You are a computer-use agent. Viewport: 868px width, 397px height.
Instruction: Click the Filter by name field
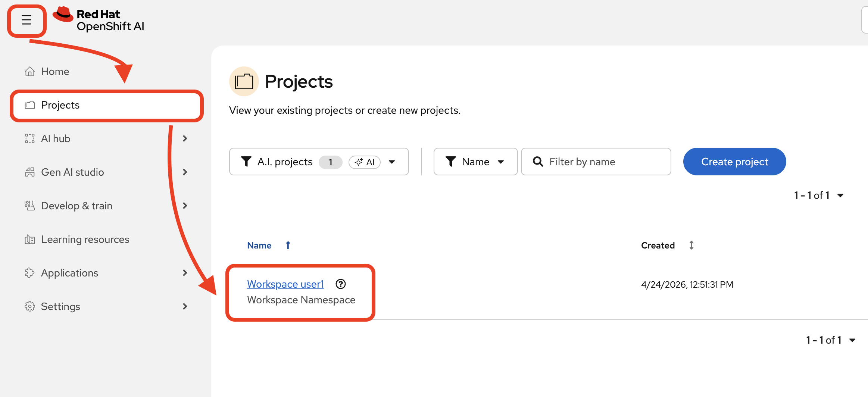[596, 162]
